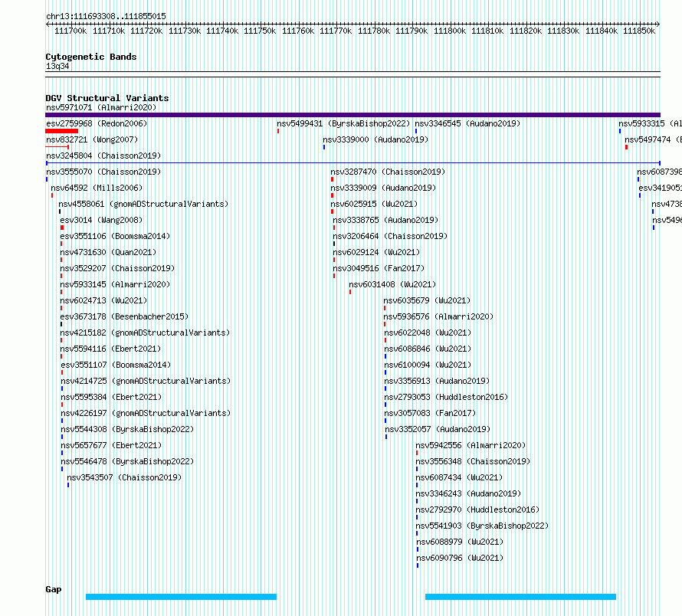Screen dimensions: 682x616
Task: Click esv3014 (Wang2008) label
Action: pos(101,220)
